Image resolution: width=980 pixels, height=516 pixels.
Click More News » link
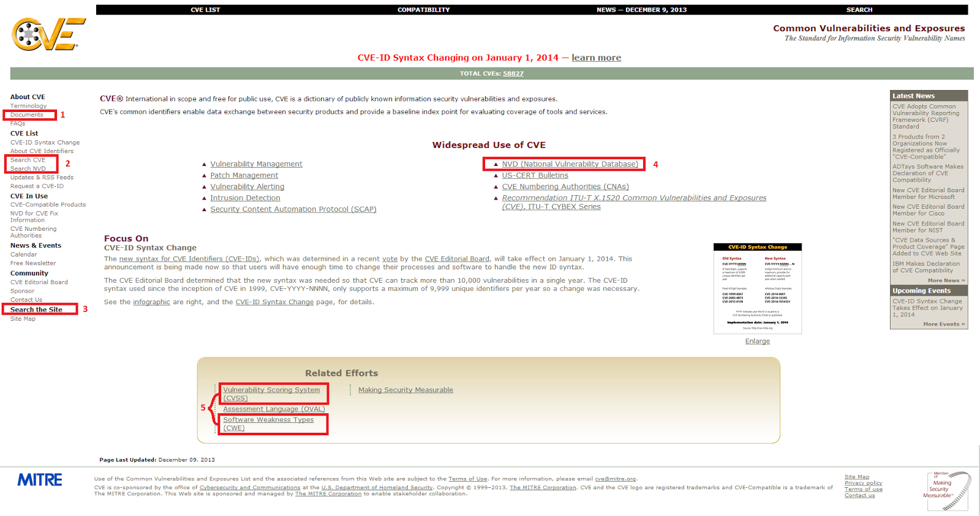[x=946, y=280]
